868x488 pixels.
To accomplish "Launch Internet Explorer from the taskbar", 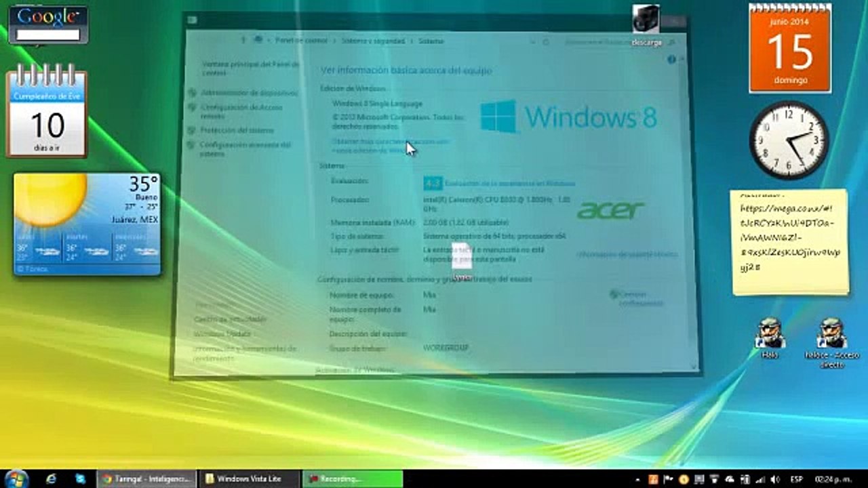I will (x=51, y=479).
